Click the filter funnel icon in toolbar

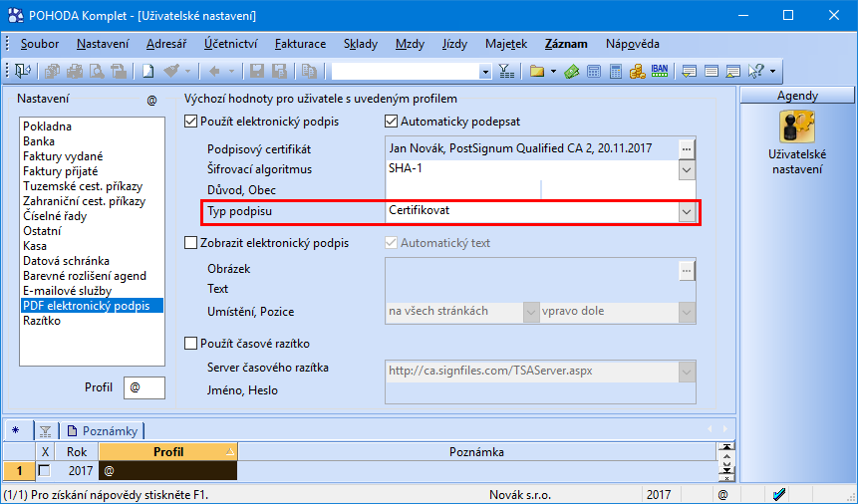(x=506, y=71)
